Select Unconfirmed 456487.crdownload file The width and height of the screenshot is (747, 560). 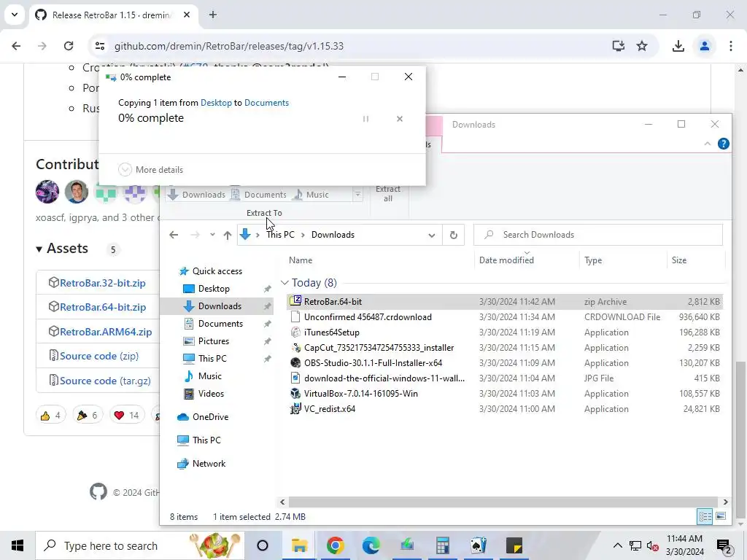tap(368, 317)
